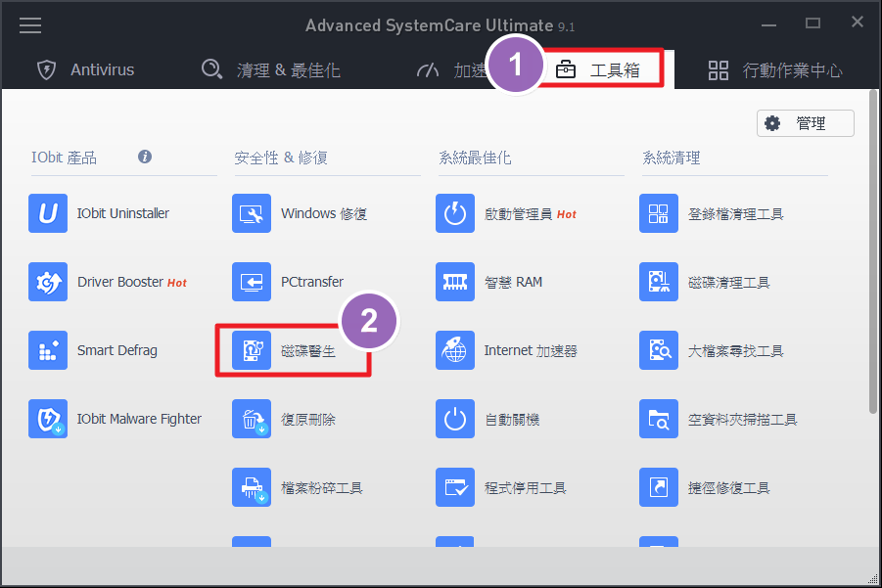Open the IObit Uninstaller tool icon
The height and width of the screenshot is (588, 882).
[x=48, y=213]
